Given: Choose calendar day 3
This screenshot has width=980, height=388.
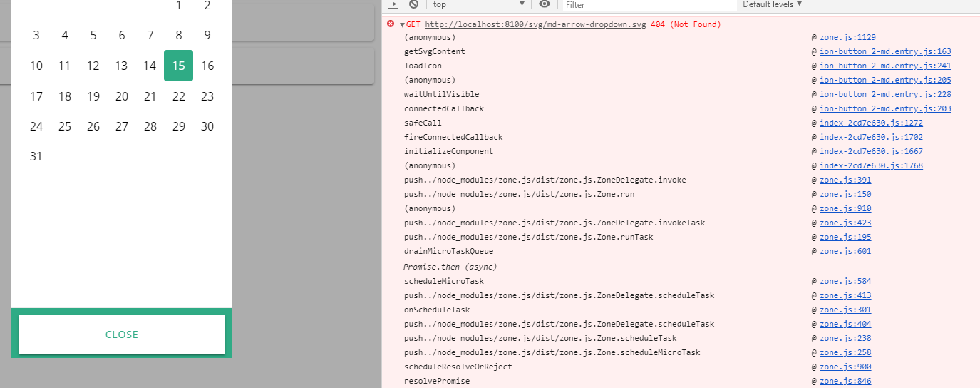Looking at the screenshot, I should (36, 35).
